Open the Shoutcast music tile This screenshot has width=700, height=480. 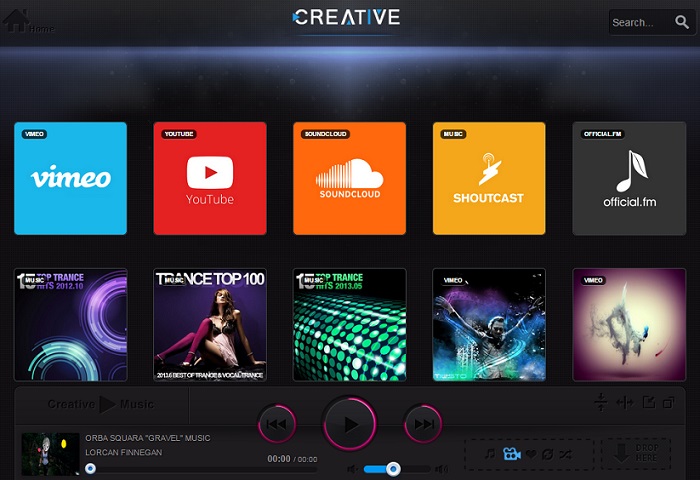pos(489,178)
